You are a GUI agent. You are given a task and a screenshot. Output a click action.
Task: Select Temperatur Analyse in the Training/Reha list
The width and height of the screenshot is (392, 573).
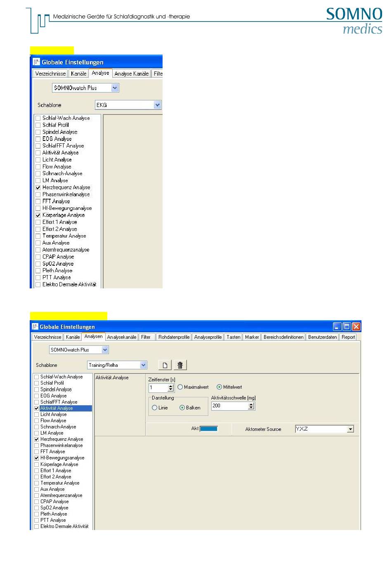(x=60, y=483)
